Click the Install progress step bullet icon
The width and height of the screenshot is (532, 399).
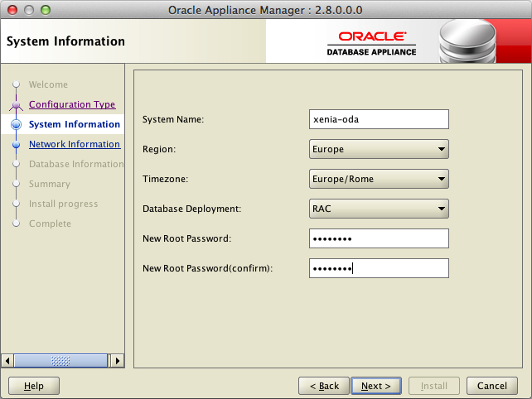pos(16,204)
